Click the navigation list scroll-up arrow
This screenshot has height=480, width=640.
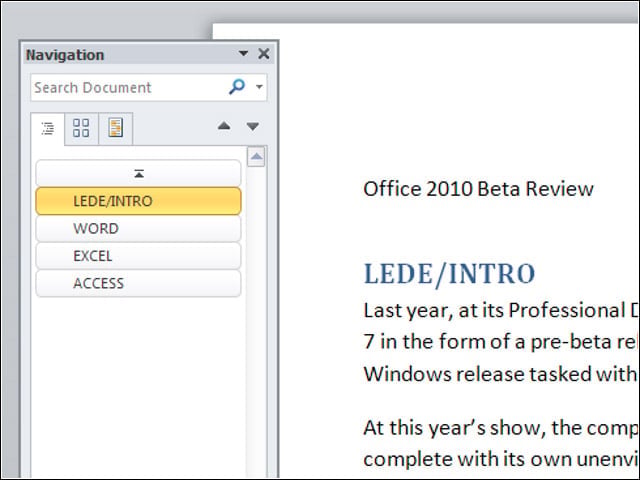[x=256, y=157]
